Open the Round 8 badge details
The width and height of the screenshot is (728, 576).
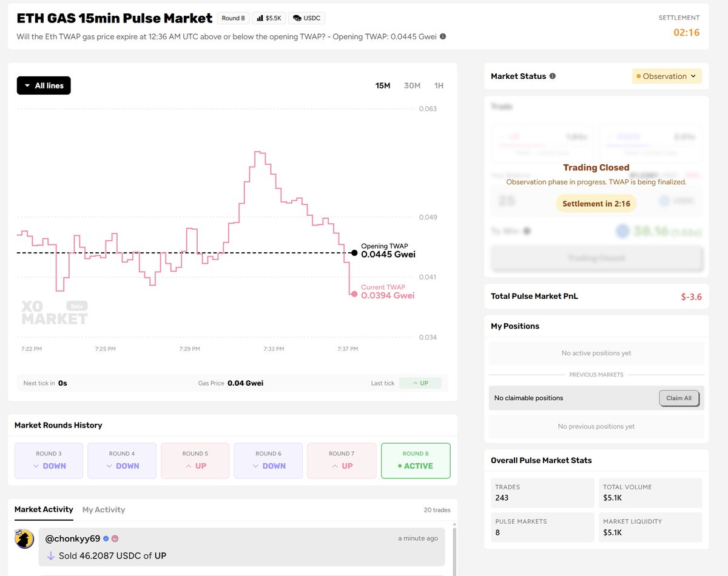[x=233, y=18]
